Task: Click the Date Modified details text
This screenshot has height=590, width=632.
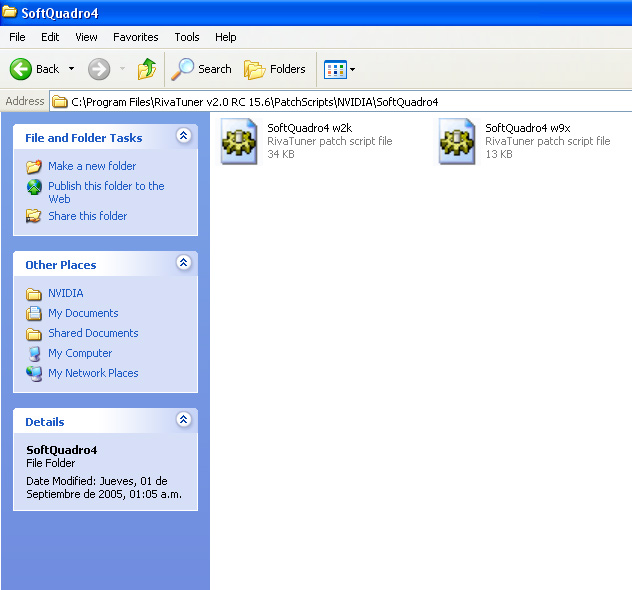Action: pos(104,488)
